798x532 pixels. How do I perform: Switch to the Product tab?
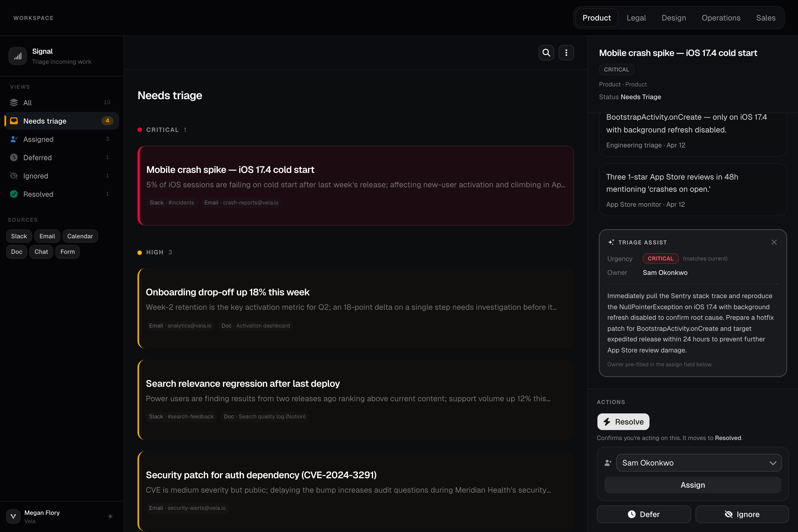click(597, 18)
